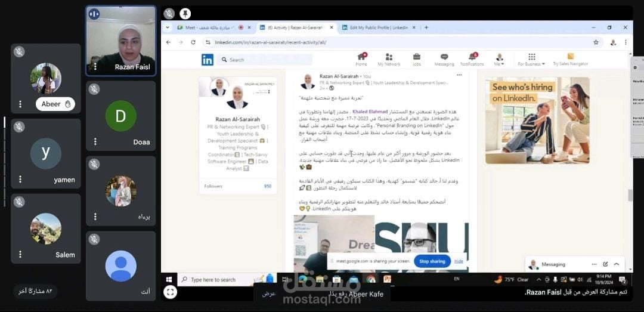Open LinkedIn Notifications bell
The height and width of the screenshot is (312, 644).
[472, 60]
